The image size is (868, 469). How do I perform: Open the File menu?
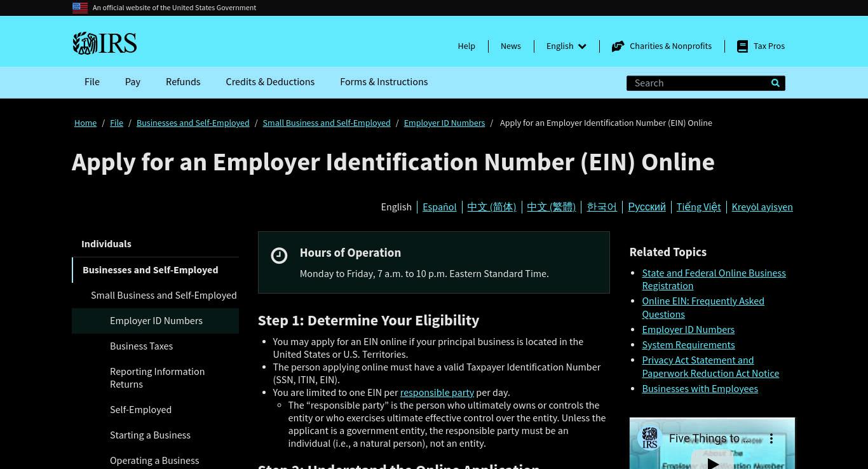point(92,82)
